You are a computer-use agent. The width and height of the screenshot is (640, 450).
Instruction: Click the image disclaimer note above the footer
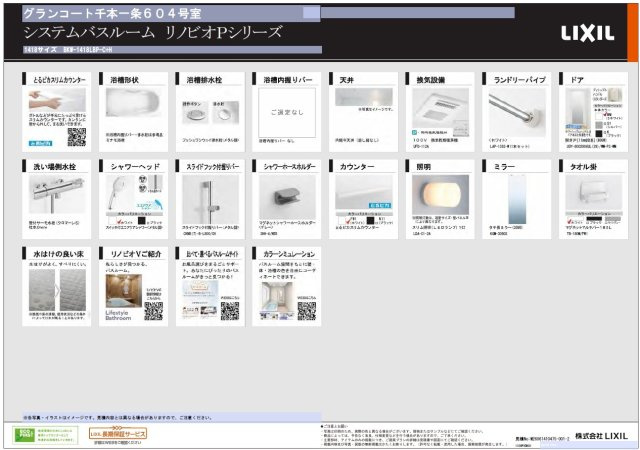pyautogui.click(x=118, y=418)
